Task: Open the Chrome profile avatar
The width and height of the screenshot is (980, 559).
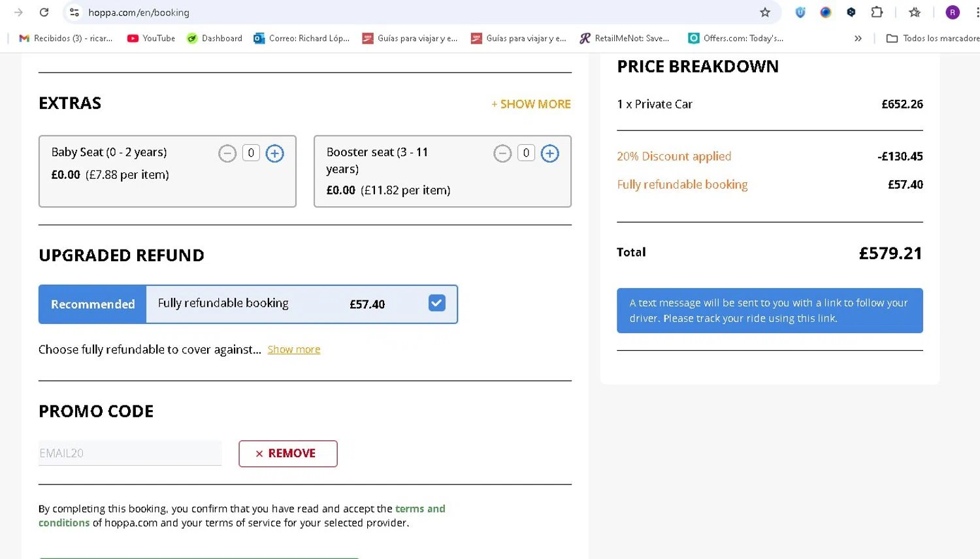Action: (x=953, y=12)
